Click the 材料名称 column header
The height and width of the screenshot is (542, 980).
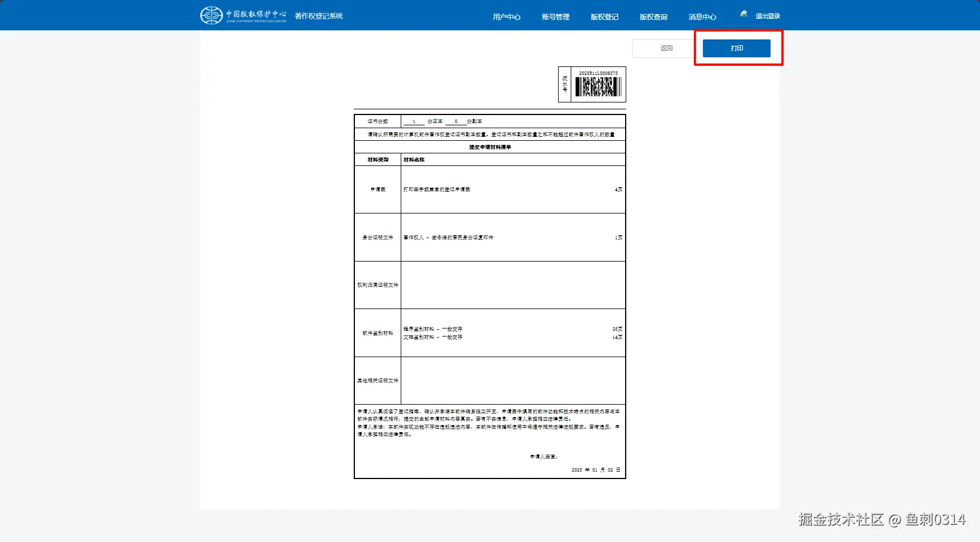pyautogui.click(x=414, y=160)
